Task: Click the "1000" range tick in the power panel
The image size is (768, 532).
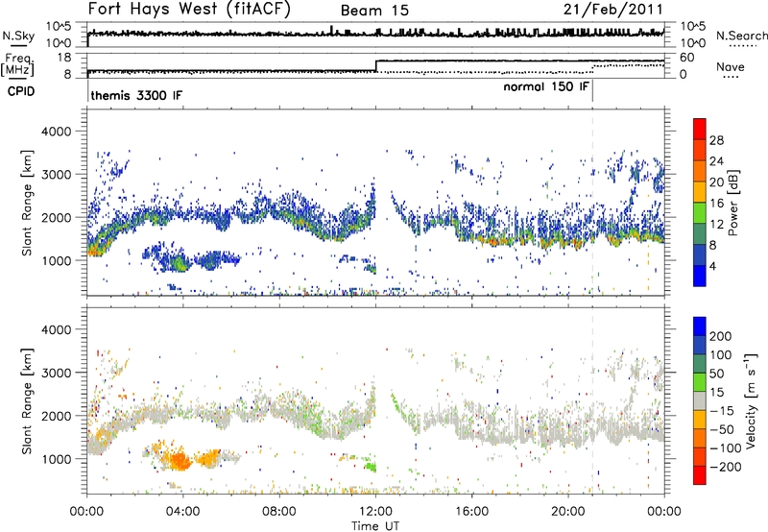Action: (x=56, y=260)
